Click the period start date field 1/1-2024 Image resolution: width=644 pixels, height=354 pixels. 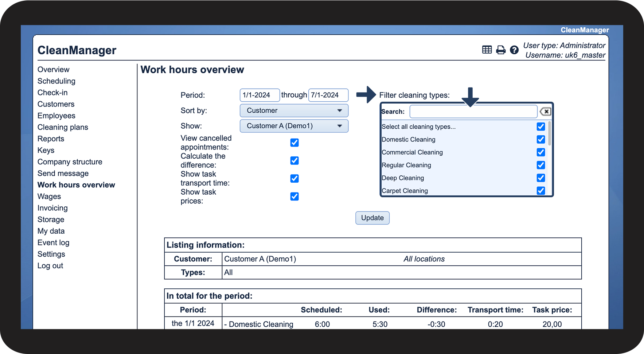pos(260,95)
